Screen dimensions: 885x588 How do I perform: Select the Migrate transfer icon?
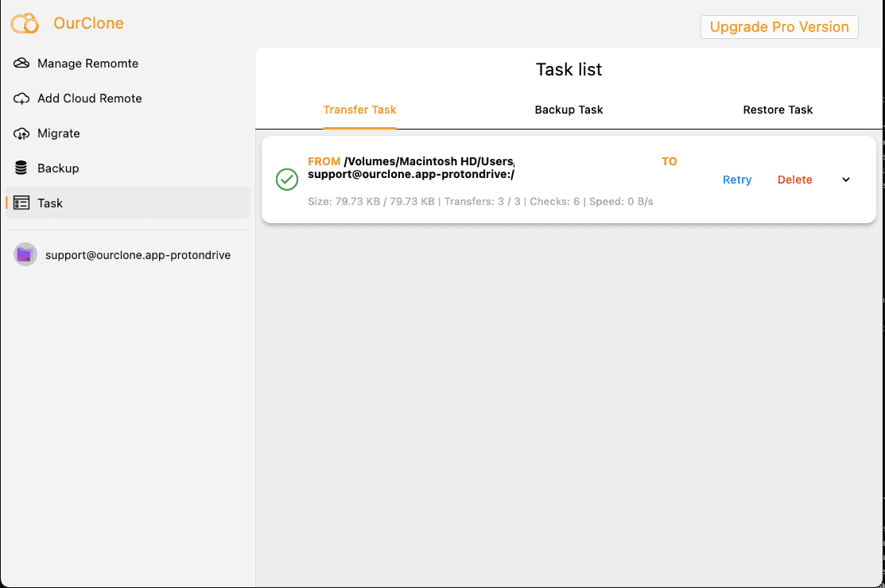tap(21, 133)
